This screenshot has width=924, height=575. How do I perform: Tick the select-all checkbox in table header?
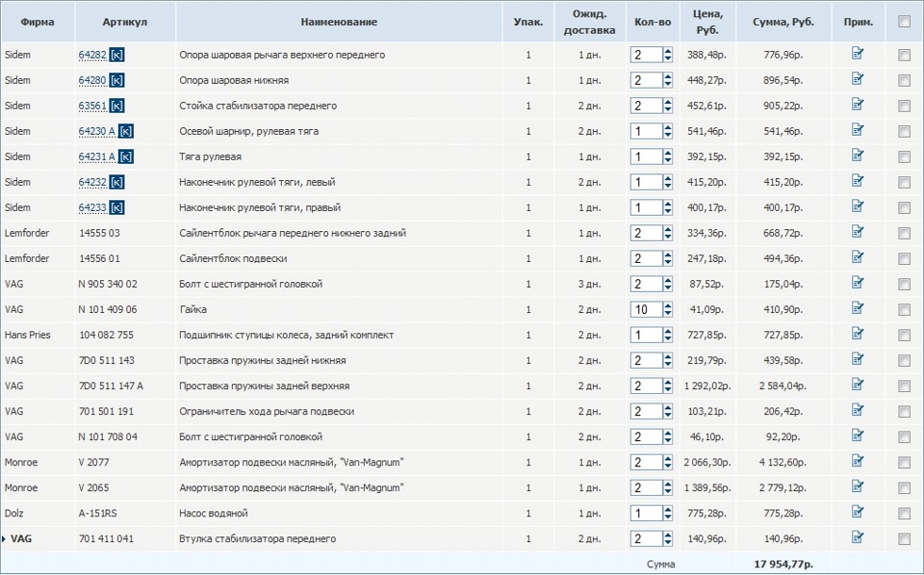904,21
